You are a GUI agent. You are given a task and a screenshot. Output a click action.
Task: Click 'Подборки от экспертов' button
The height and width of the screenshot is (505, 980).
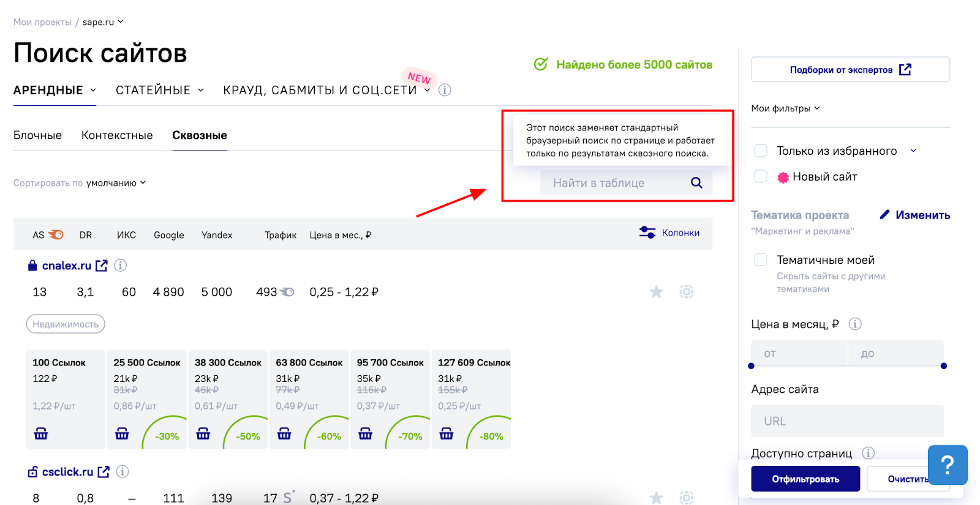[850, 70]
